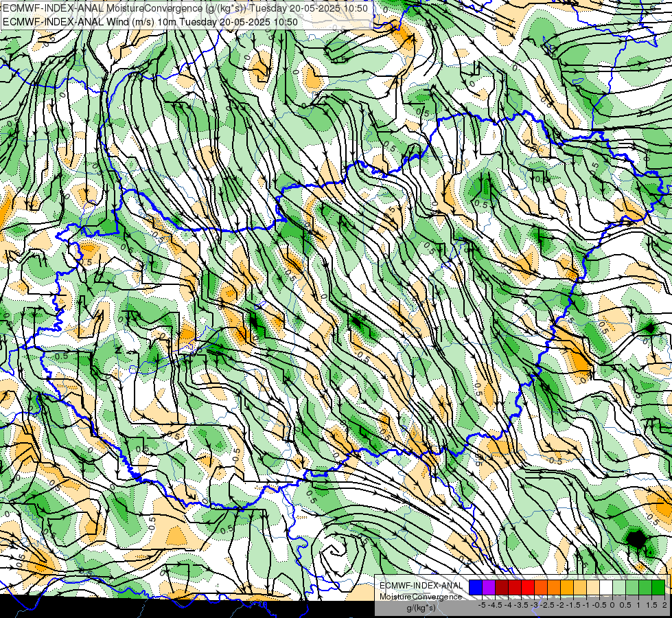Viewport: 672px width, 618px height.
Task: Click the 1.5 value on the legend scale
Action: [652, 605]
